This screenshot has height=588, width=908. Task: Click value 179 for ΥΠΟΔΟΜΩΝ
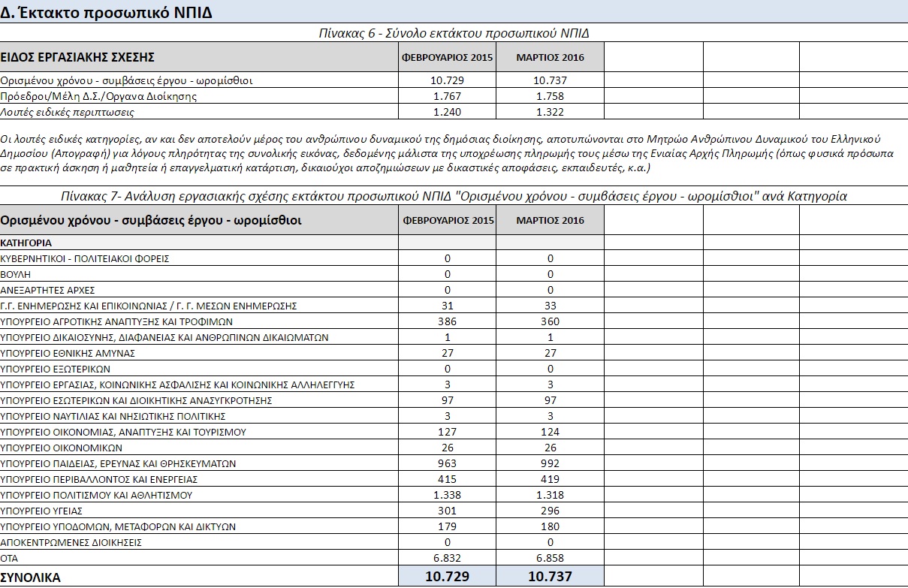click(x=448, y=526)
